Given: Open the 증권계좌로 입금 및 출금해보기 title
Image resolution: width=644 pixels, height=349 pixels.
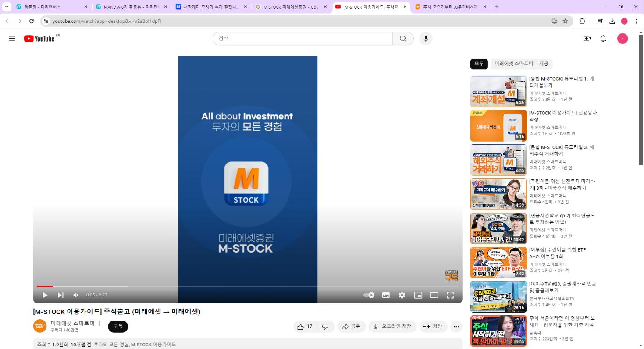Looking at the screenshot, I should (x=562, y=287).
